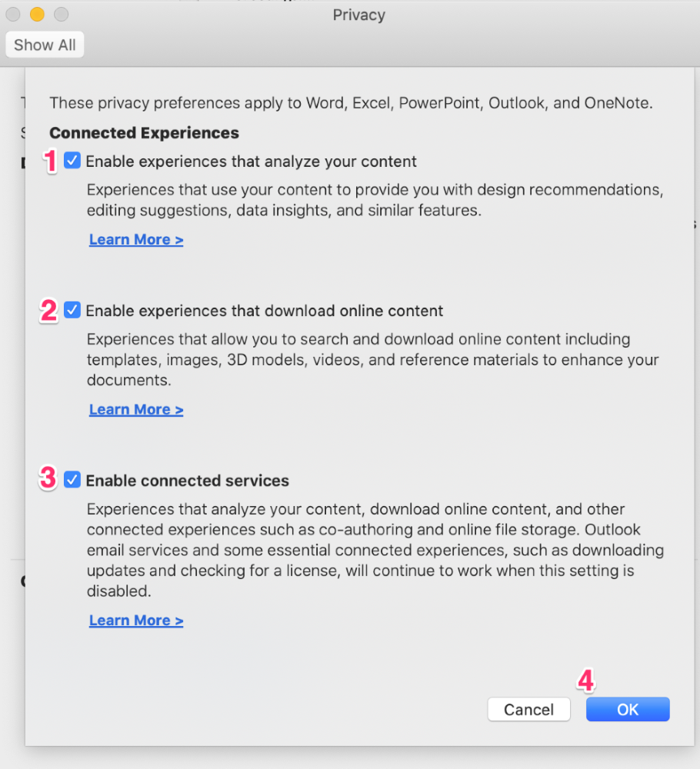Open "Learn More" for content analysis experiences
The width and height of the screenshot is (700, 769).
click(135, 239)
